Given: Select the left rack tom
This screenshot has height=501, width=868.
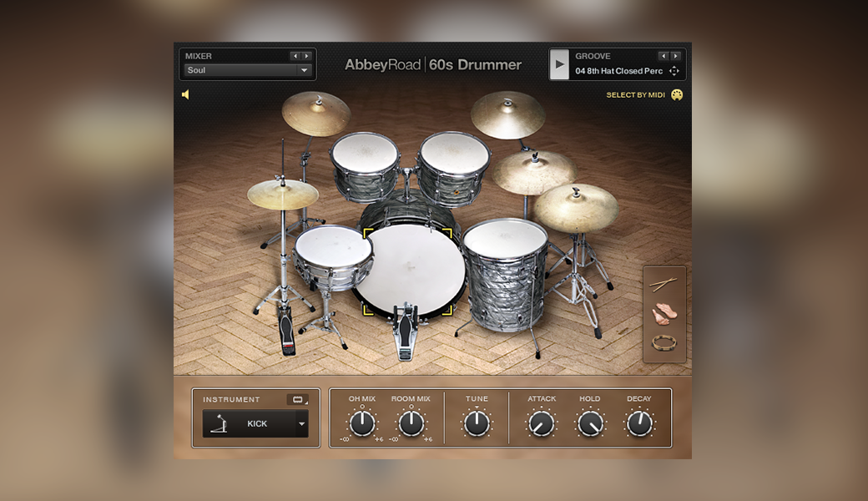Looking at the screenshot, I should coord(364,167).
